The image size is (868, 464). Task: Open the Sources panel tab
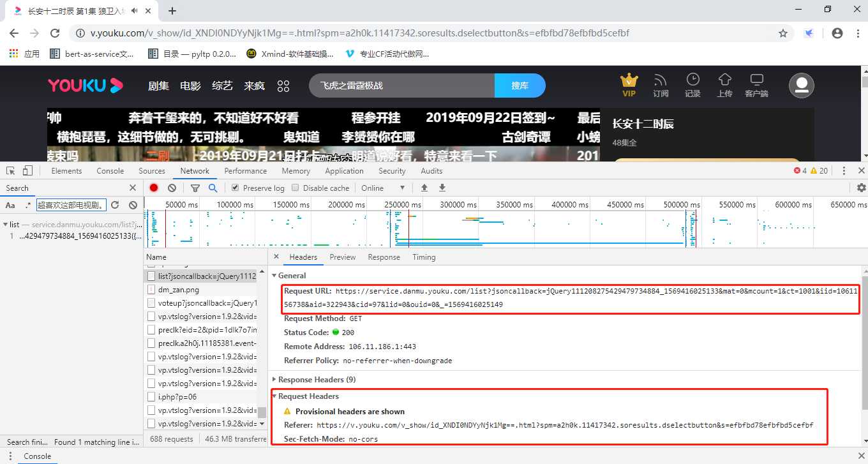(152, 170)
